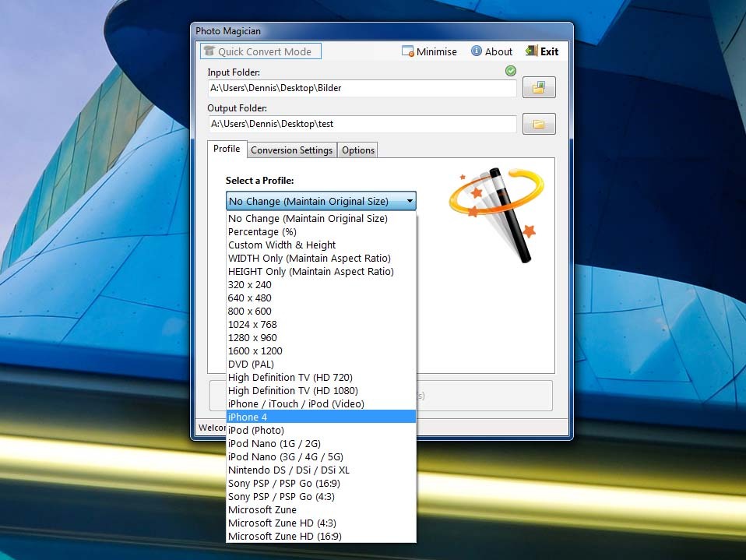Screen dimensions: 746x560
Task: Pick High Definition TV (HD 720)
Action: (321, 378)
